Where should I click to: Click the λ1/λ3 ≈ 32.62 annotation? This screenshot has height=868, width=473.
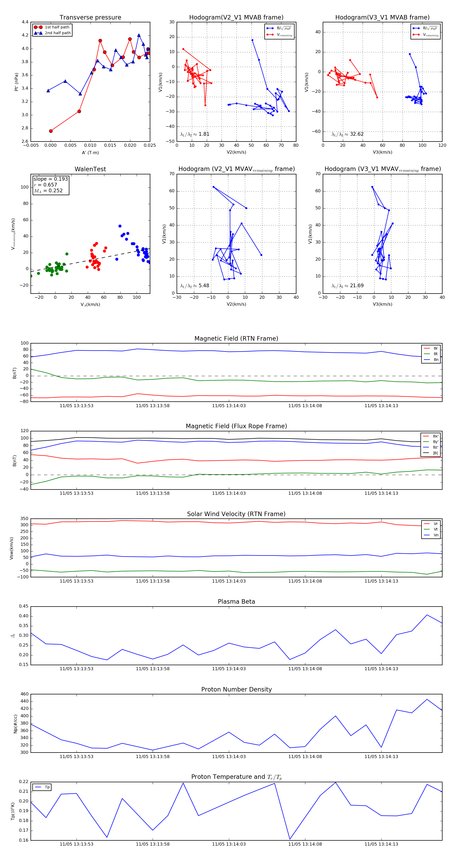pyautogui.click(x=347, y=134)
